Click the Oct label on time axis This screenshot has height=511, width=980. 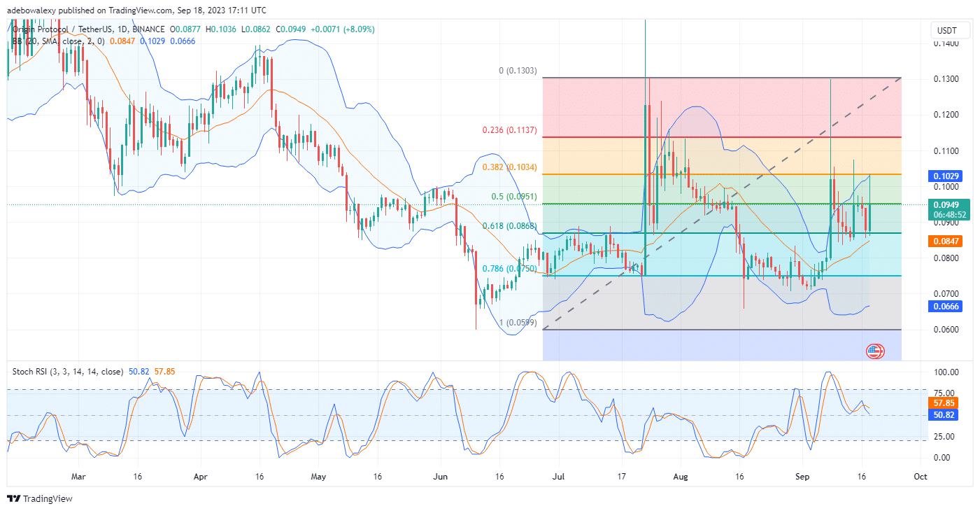pyautogui.click(x=921, y=476)
